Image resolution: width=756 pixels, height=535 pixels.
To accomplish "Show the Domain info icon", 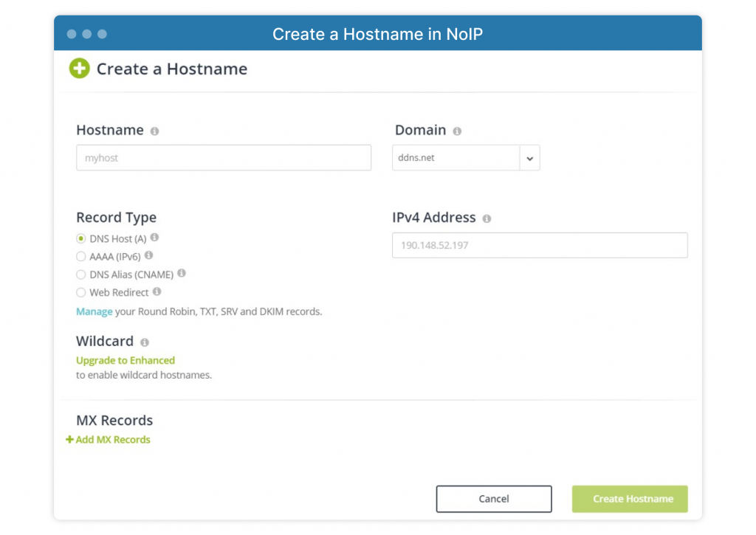I will coord(457,131).
